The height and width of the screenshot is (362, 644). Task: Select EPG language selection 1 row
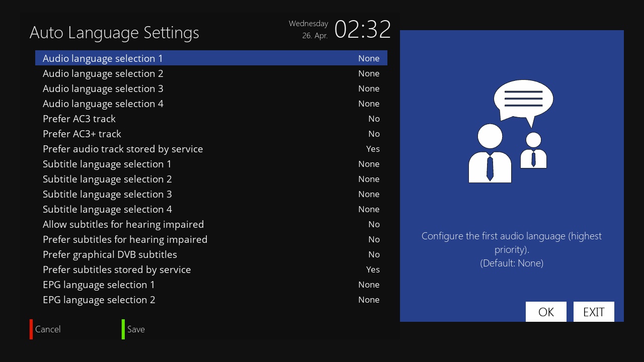pyautogui.click(x=211, y=285)
